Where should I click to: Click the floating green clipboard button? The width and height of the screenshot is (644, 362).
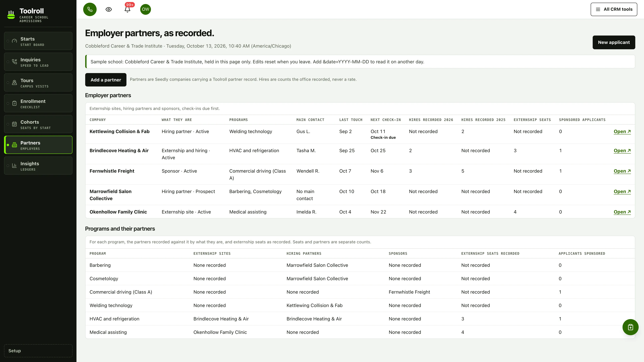coord(630,327)
